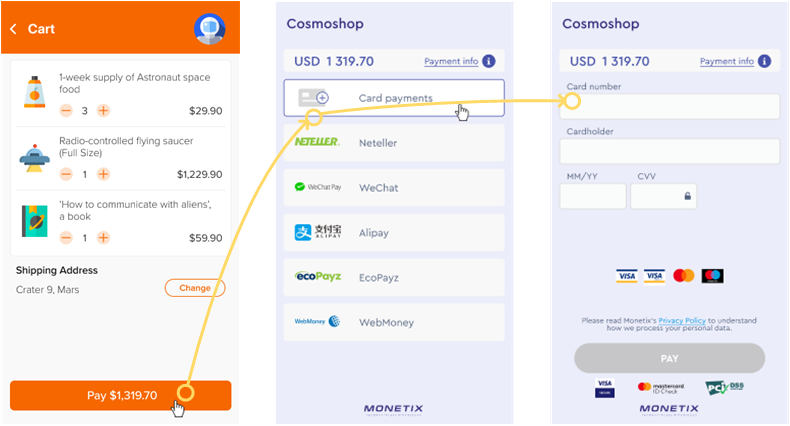Select WeChat payment option
This screenshot has height=426, width=790.
point(394,188)
